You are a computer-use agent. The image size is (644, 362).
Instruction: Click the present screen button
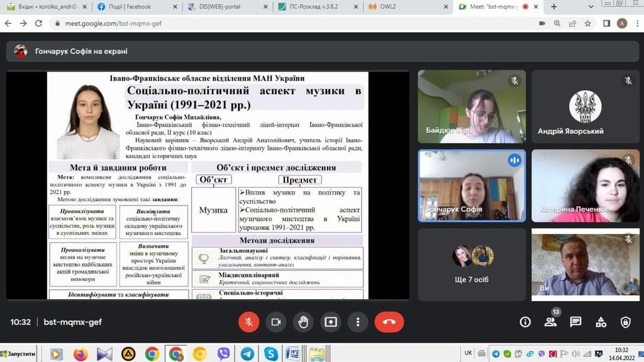331,322
